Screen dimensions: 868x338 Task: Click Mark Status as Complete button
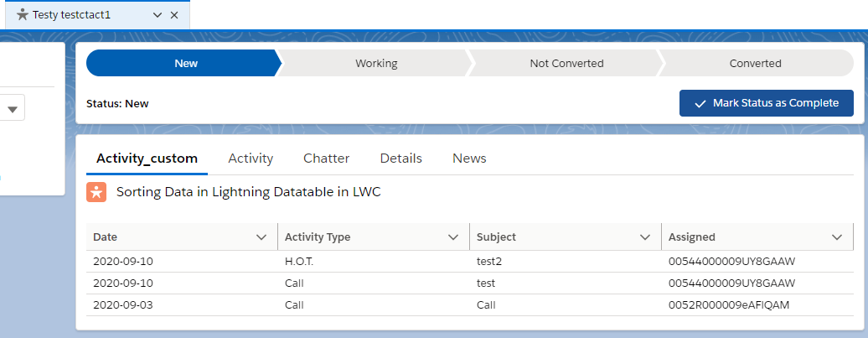coord(766,103)
